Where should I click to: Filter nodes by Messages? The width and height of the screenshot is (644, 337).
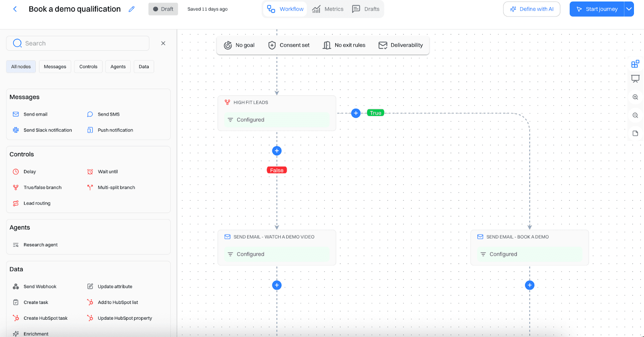(55, 66)
